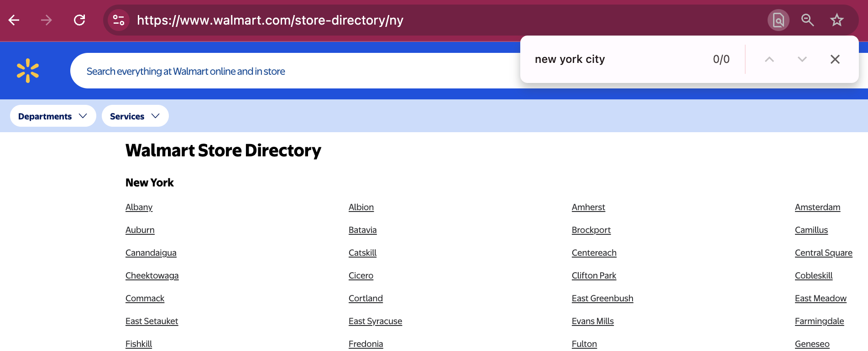Click the URL in the address bar
This screenshot has height=351, width=868.
(270, 20)
